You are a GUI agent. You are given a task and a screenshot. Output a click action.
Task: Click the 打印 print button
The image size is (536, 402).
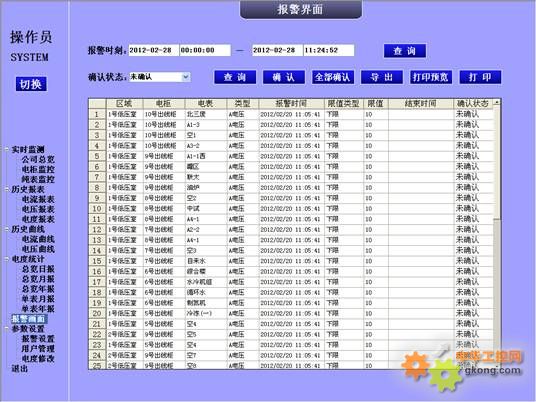(480, 77)
